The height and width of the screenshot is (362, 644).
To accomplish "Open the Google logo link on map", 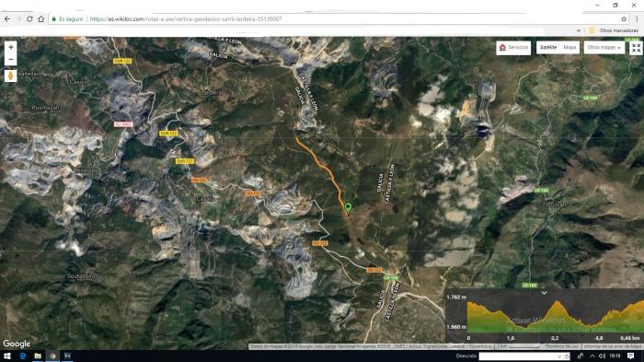I will click(17, 344).
